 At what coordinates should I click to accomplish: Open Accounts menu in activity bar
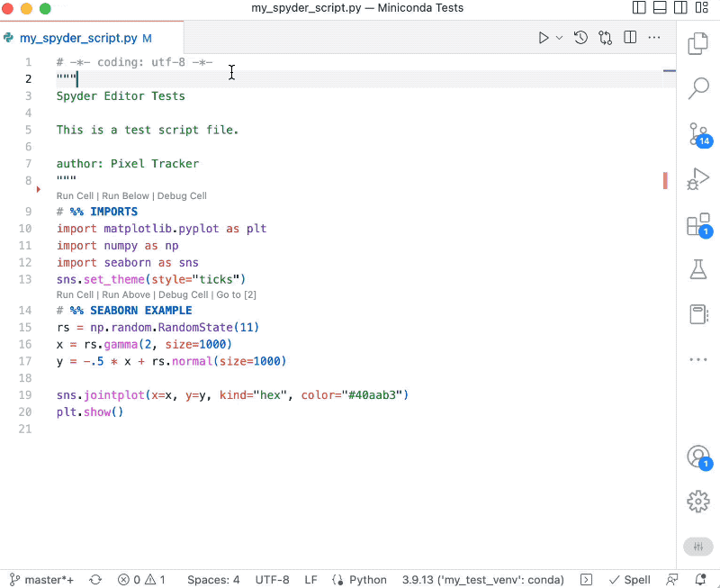coord(699,457)
